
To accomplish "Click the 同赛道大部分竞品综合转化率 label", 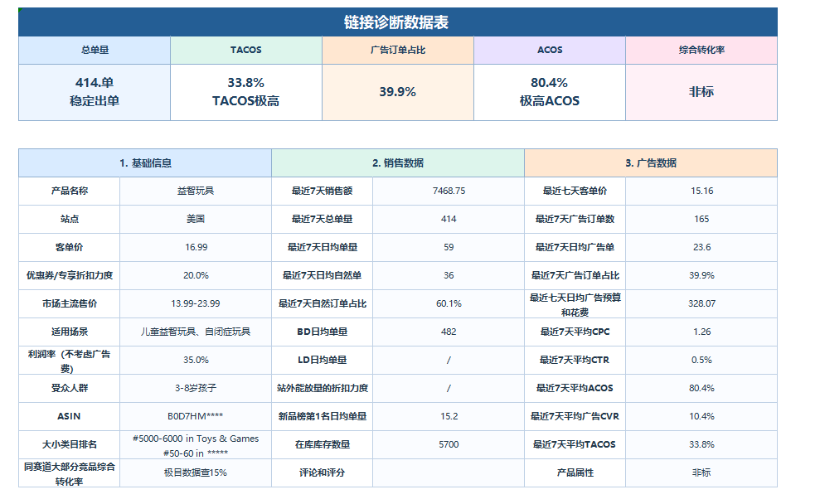I will point(70,474).
